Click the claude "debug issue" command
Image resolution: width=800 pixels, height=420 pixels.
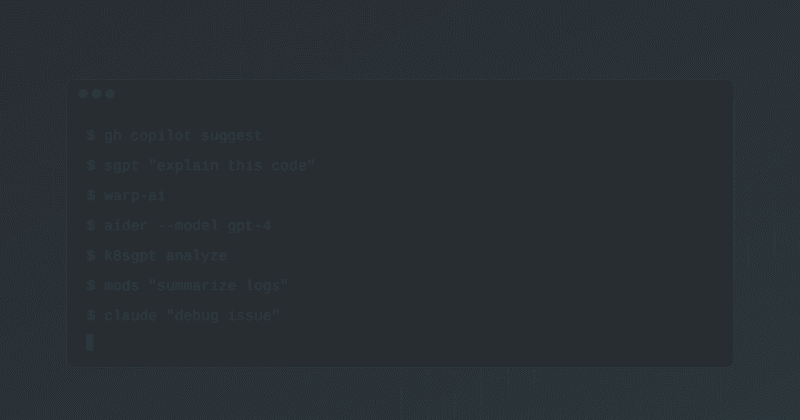point(192,316)
